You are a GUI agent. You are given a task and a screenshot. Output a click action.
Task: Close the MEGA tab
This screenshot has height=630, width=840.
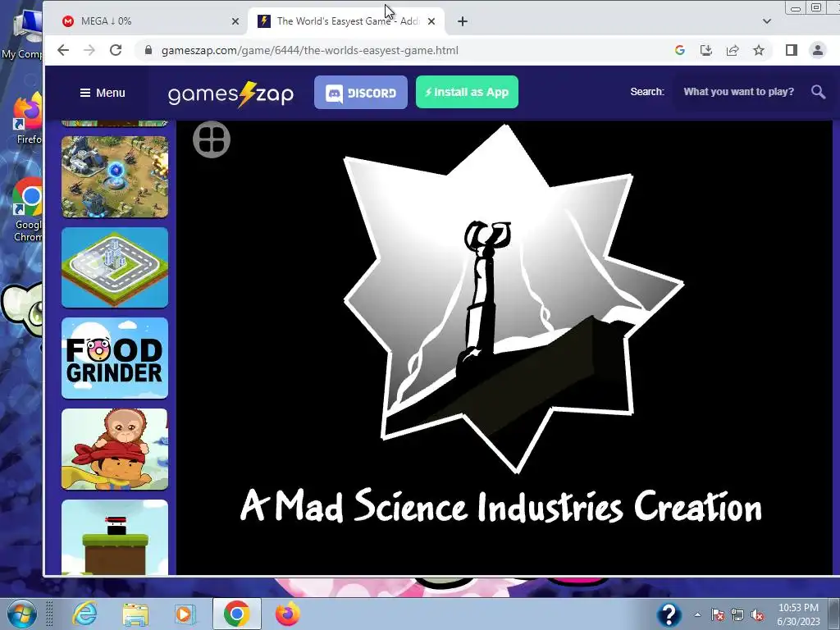click(x=235, y=21)
